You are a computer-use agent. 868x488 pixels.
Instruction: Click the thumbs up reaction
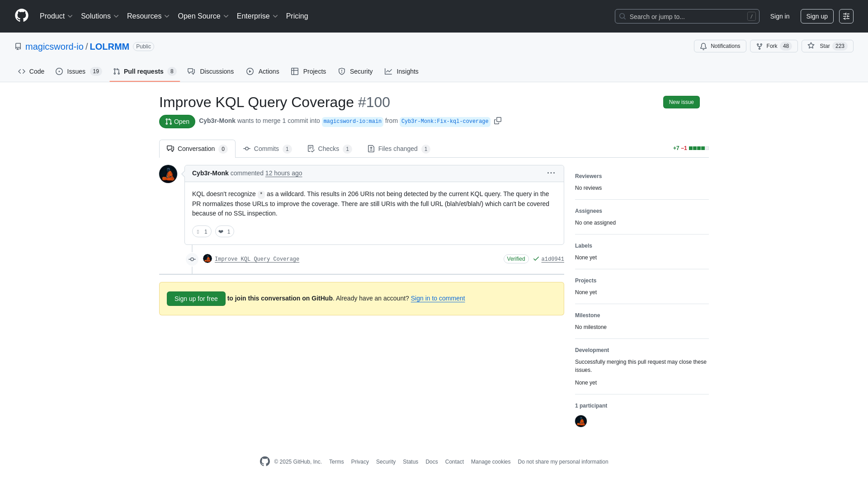coord(202,231)
